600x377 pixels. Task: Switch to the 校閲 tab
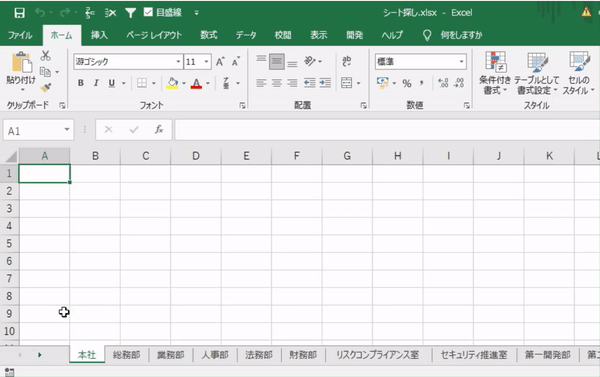tap(283, 35)
